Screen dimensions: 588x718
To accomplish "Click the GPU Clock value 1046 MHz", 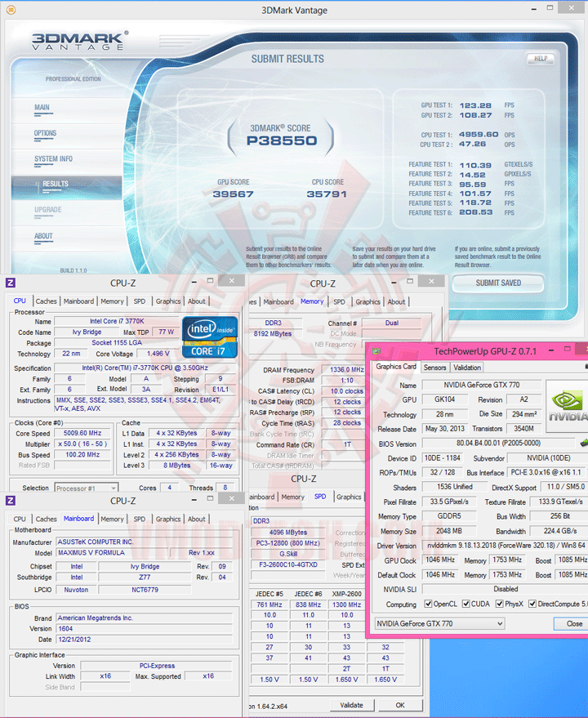I will 439,560.
